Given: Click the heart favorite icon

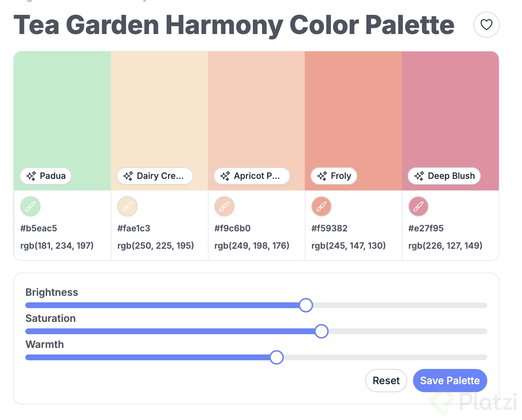Looking at the screenshot, I should [x=486, y=25].
